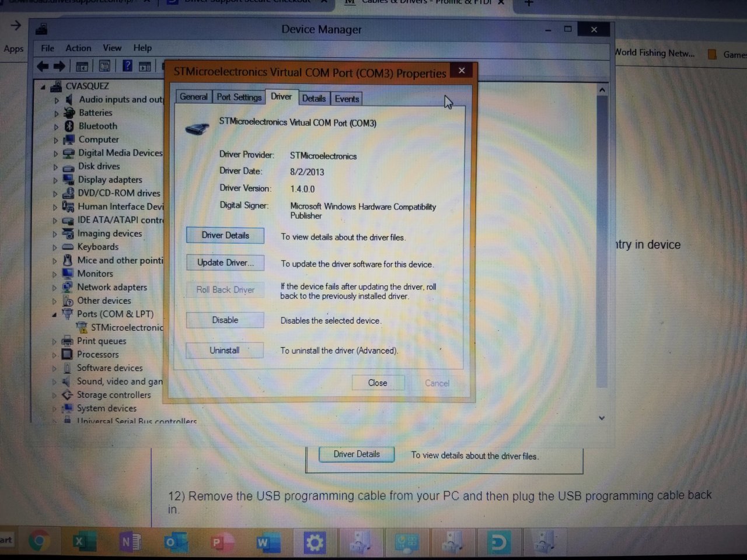Click the Bluetooth symbol icon in the tree
Viewport: 747px width, 560px height.
pos(69,126)
